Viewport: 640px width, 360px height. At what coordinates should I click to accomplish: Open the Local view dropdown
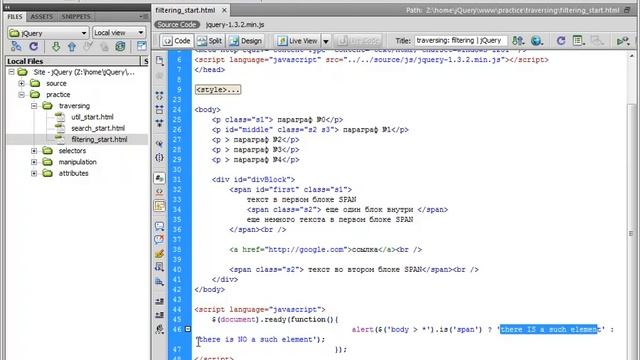point(119,33)
